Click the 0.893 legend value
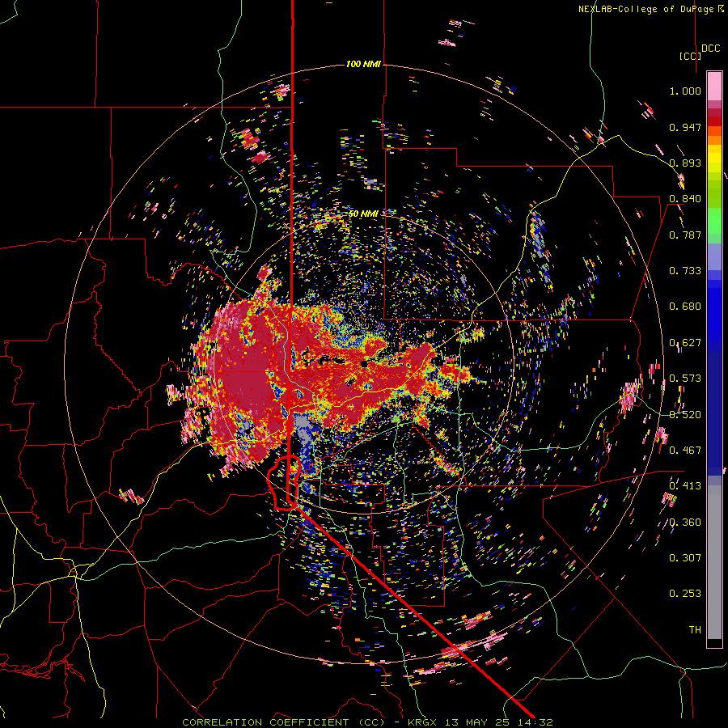Image resolution: width=728 pixels, height=728 pixels. click(x=685, y=163)
